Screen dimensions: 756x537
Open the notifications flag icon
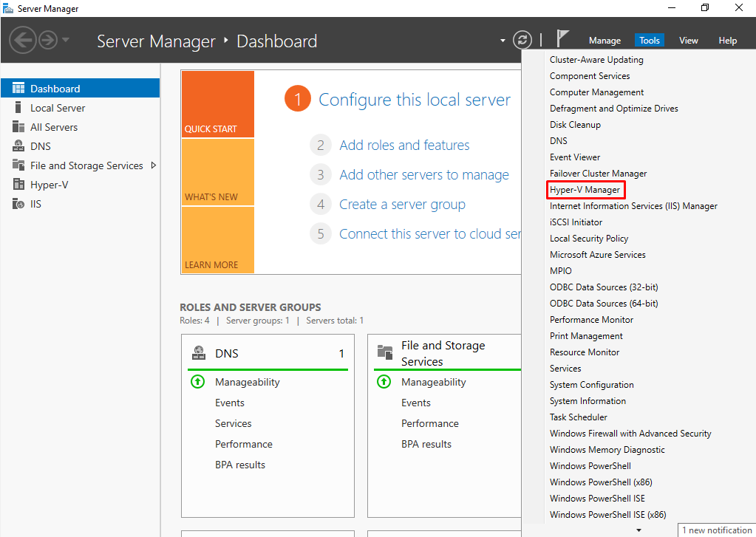[x=562, y=38]
